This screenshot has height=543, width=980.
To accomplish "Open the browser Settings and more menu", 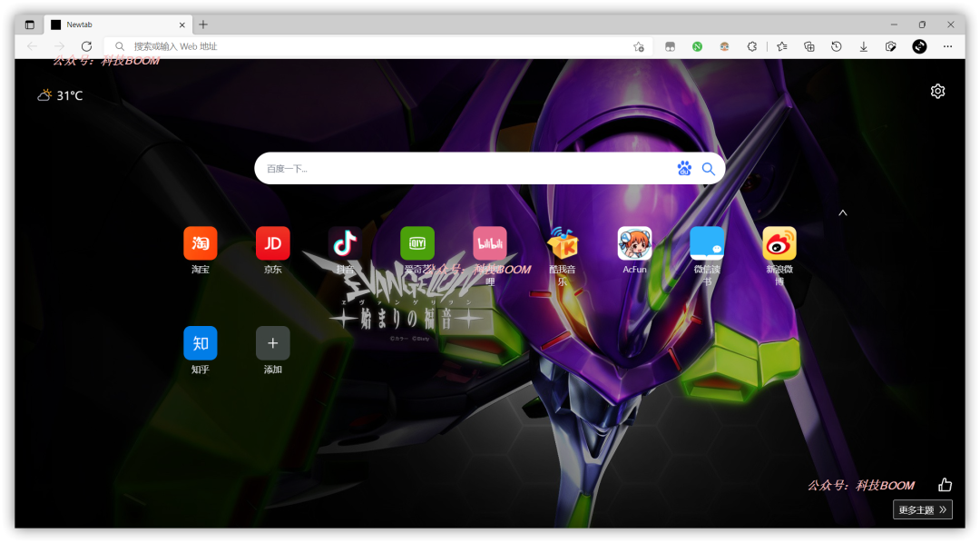I will point(947,46).
